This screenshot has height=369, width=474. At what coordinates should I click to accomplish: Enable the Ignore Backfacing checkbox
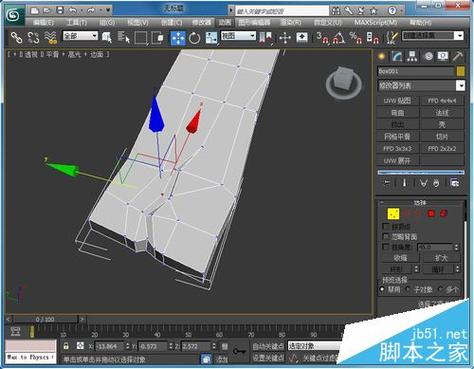386,237
